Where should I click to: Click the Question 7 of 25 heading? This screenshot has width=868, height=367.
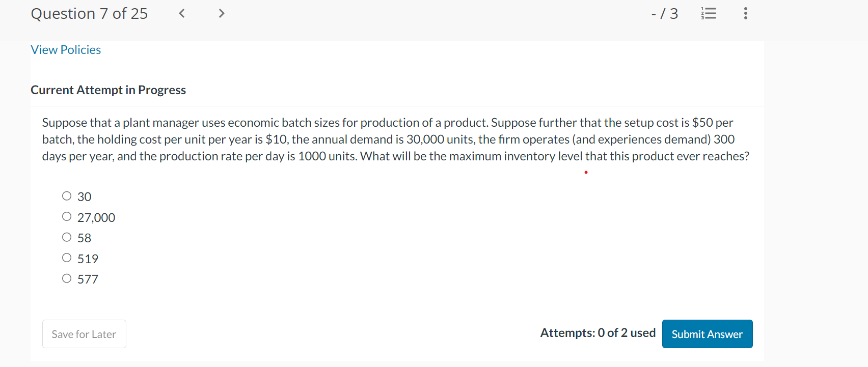(89, 14)
